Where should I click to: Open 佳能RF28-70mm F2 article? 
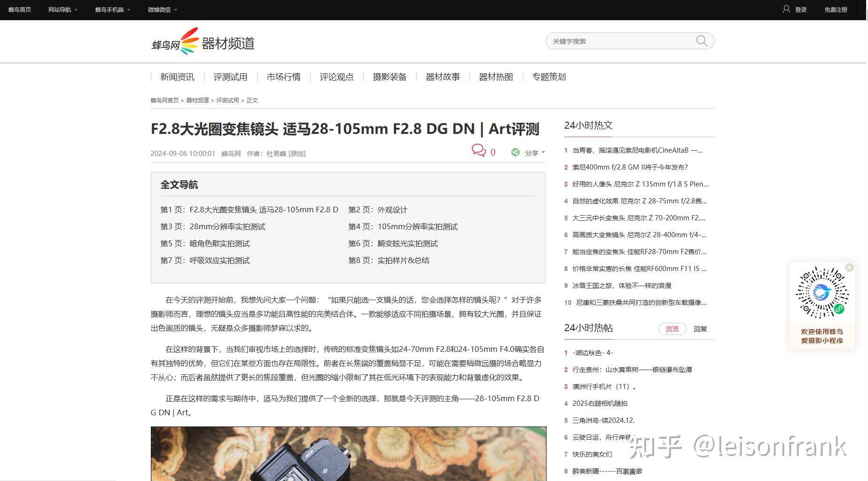click(x=640, y=252)
